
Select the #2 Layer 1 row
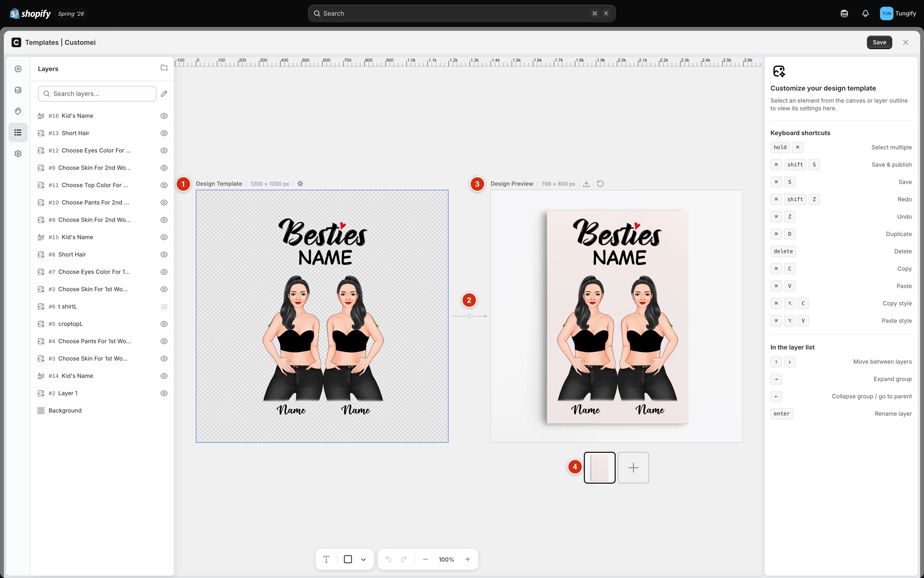coord(102,393)
